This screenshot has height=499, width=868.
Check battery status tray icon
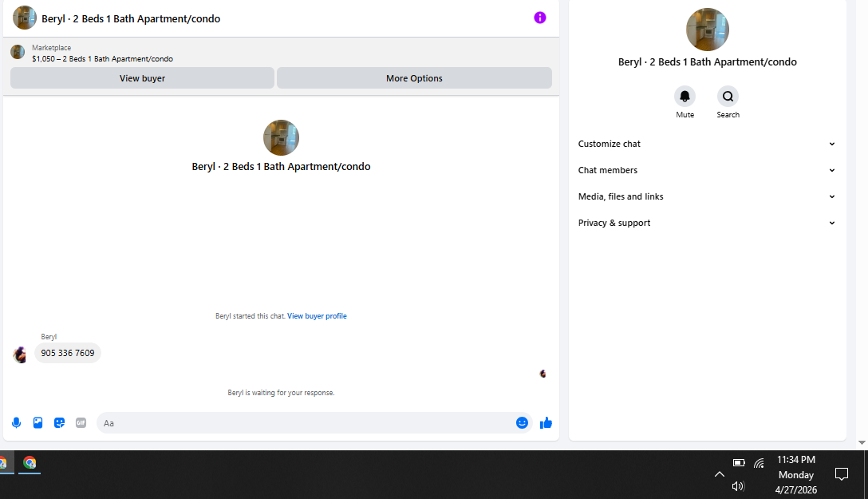[739, 462]
